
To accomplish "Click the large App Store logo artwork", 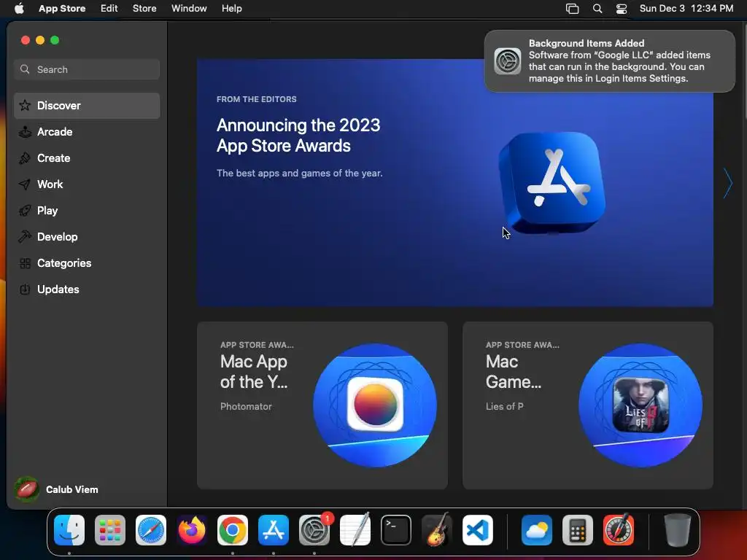I will 551,183.
